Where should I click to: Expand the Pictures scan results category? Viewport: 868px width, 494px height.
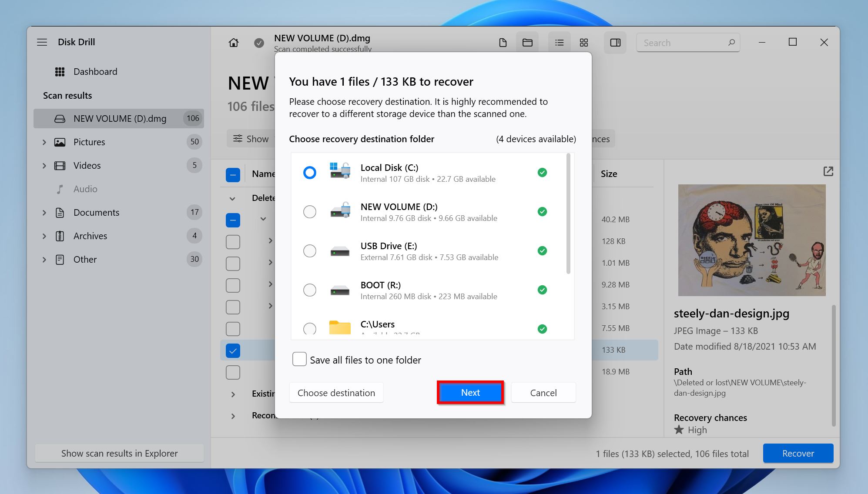[45, 141]
